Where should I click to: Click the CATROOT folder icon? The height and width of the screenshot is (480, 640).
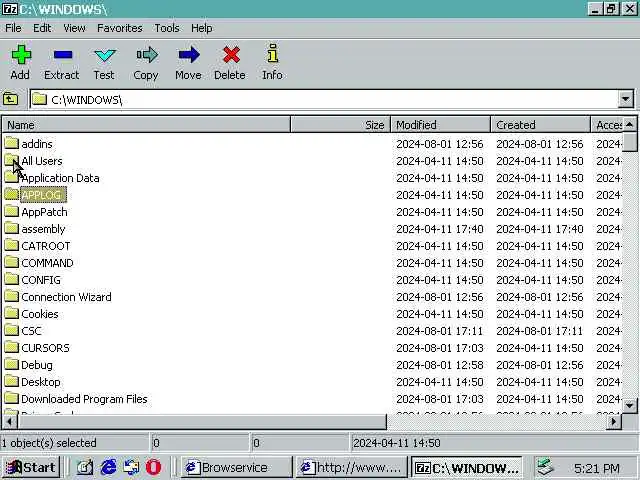[x=11, y=245]
